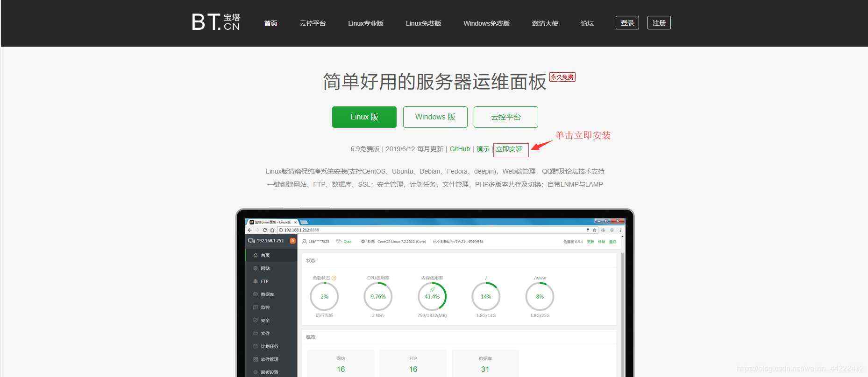The image size is (868, 377).
Task: Click 软件管理 in the preview panel sidebar
Action: 270,360
